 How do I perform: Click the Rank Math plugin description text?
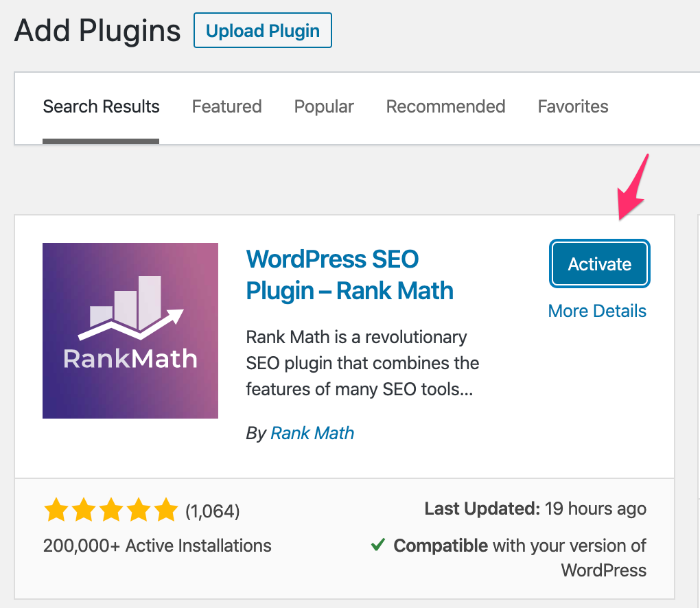362,363
